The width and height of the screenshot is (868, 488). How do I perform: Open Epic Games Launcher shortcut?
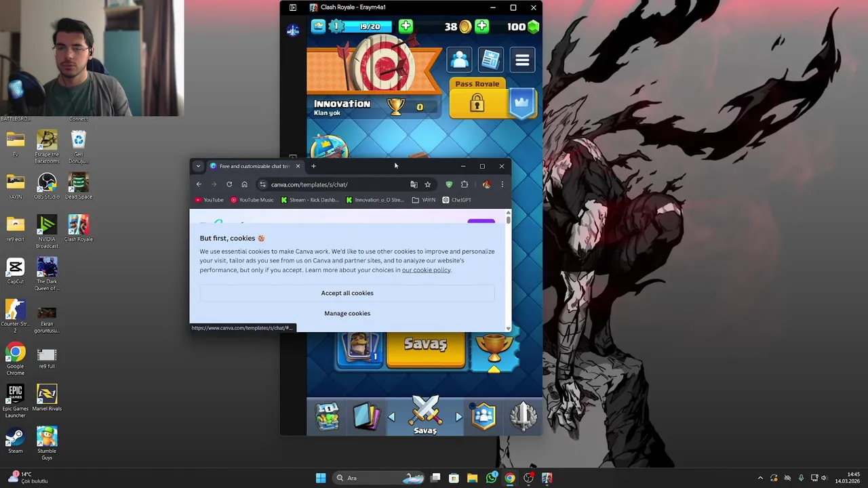click(16, 400)
